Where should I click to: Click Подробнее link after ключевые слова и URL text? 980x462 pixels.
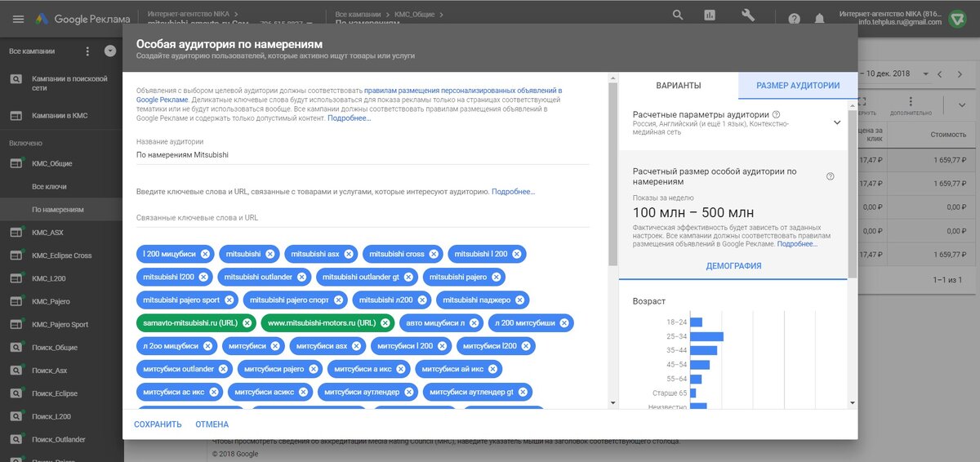click(x=513, y=191)
